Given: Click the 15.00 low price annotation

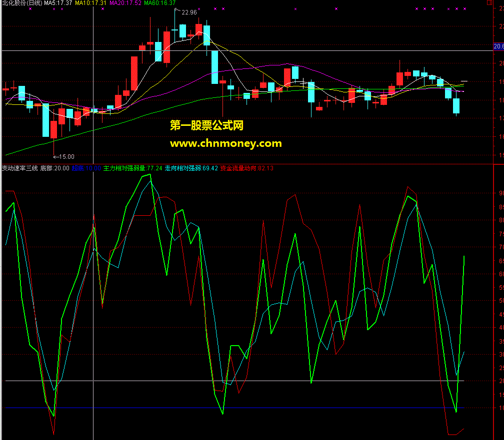Looking at the screenshot, I should (x=63, y=157).
